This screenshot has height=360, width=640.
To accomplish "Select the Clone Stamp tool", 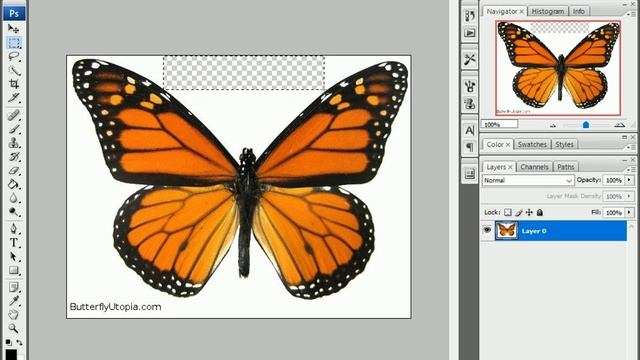I will tap(13, 143).
